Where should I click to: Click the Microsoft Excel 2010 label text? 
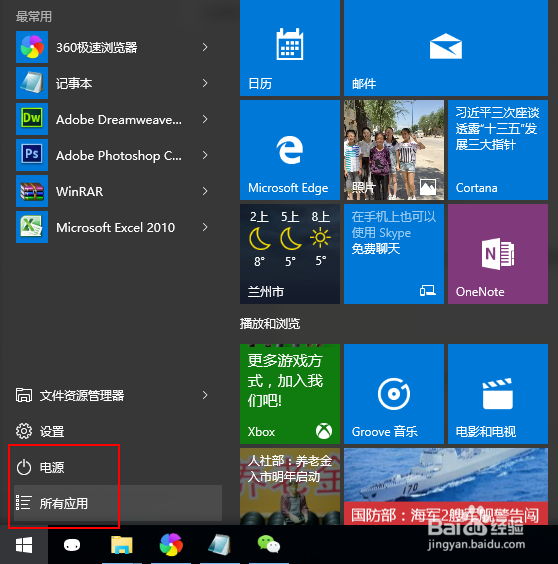115,227
